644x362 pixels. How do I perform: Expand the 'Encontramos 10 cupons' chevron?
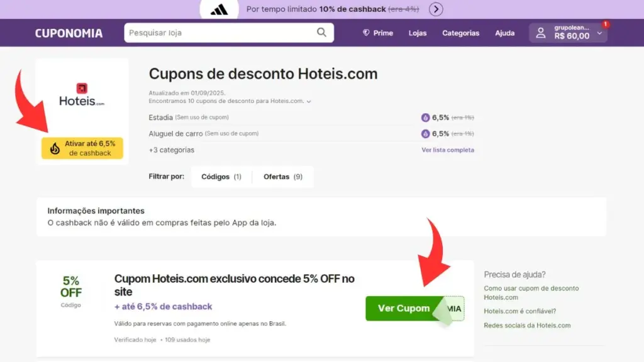click(309, 101)
